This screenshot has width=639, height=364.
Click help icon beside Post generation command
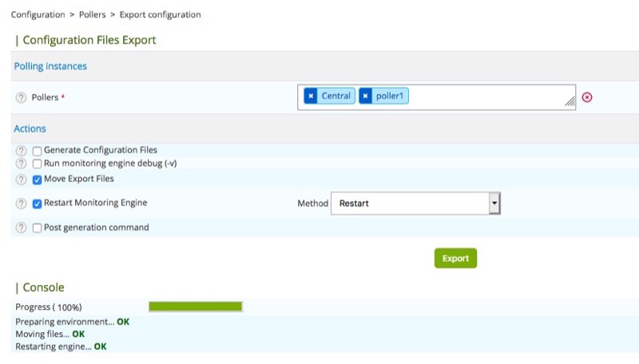point(22,227)
